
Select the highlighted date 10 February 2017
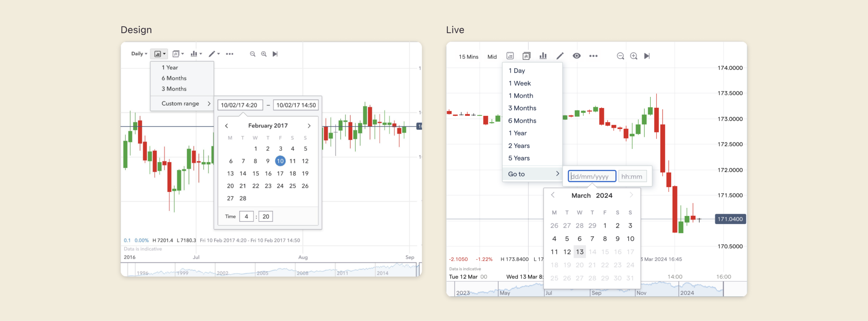pyautogui.click(x=280, y=161)
